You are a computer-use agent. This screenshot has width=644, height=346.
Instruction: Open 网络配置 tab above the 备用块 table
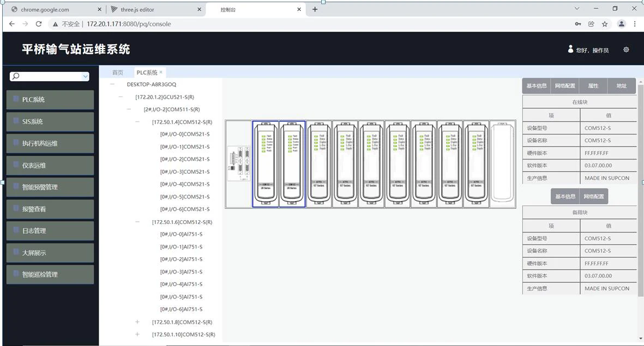click(x=593, y=196)
